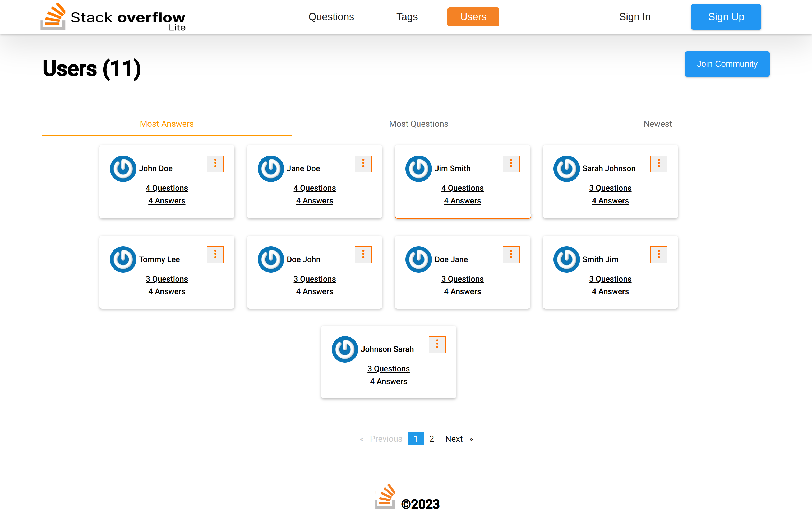Click Sarah Johnson's profile avatar

click(x=566, y=168)
